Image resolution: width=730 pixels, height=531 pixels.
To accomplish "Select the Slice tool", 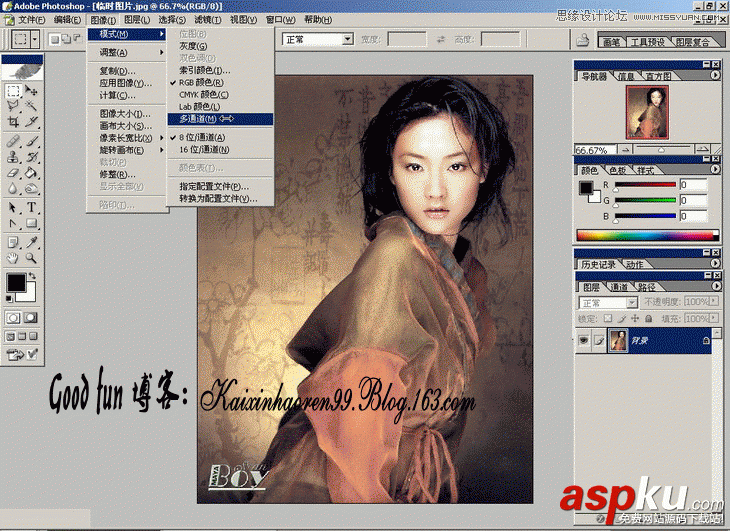I will [31, 122].
